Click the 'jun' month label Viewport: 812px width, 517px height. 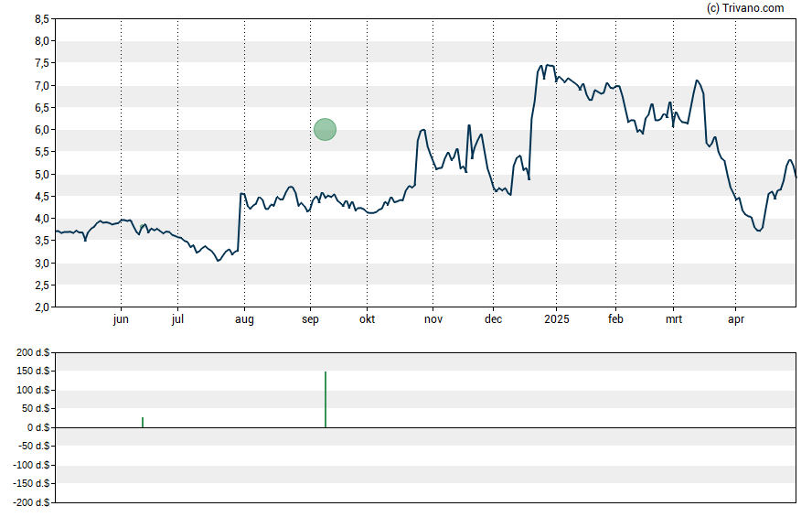[x=121, y=319]
